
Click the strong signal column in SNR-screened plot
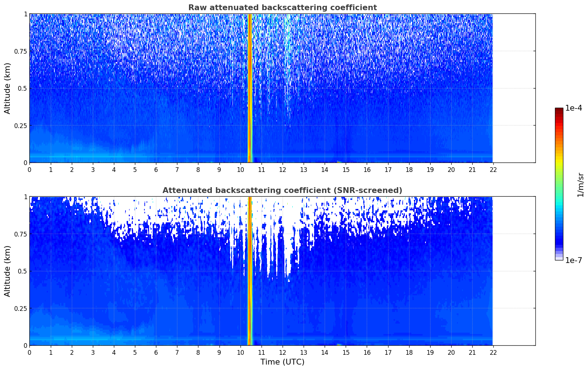click(250, 271)
